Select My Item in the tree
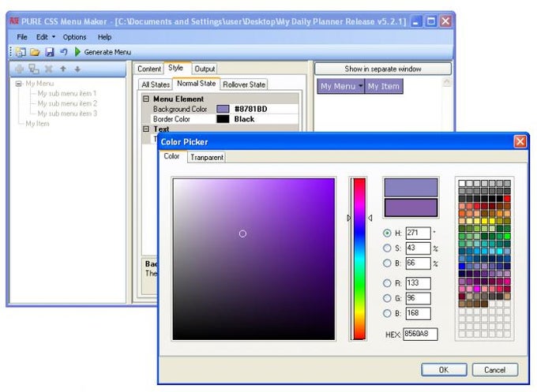The width and height of the screenshot is (537, 392). pos(37,124)
